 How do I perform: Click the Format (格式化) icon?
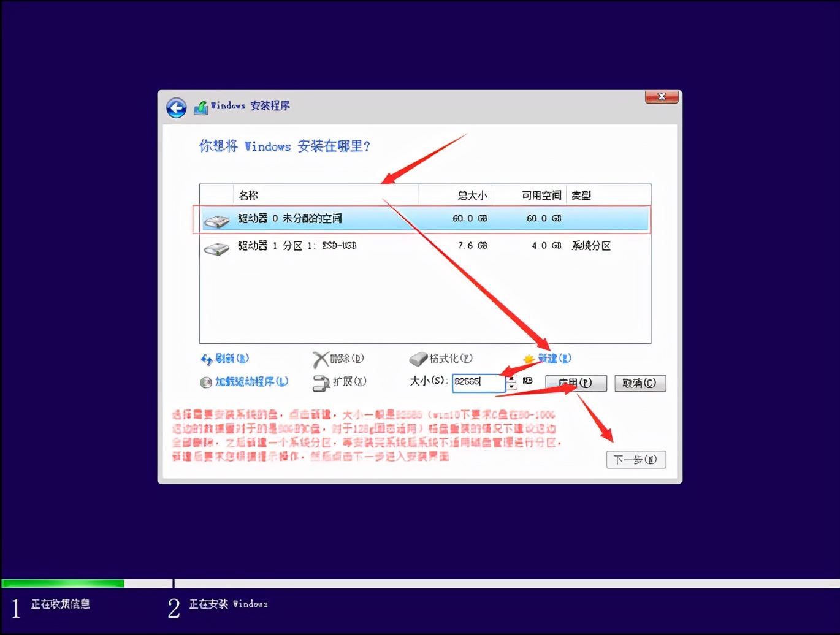coord(419,359)
